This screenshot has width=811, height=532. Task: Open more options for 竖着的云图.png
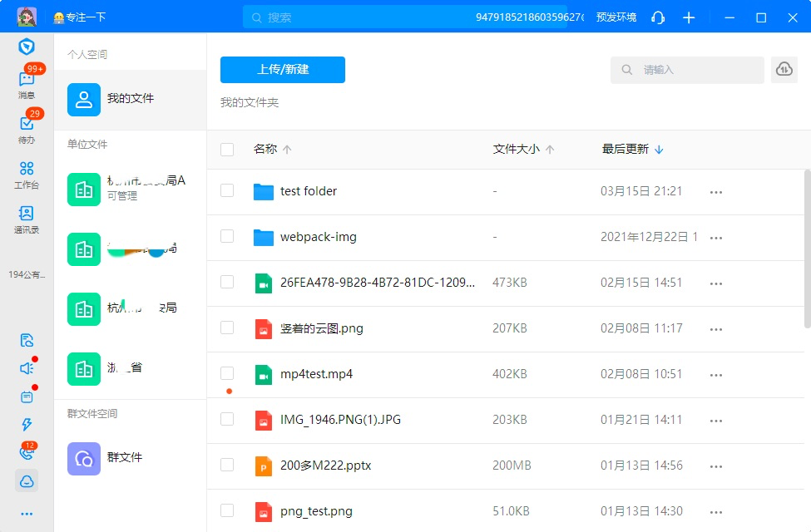715,329
